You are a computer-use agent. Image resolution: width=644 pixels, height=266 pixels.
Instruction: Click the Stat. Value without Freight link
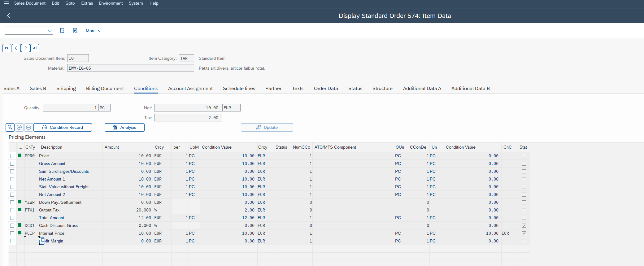64,187
